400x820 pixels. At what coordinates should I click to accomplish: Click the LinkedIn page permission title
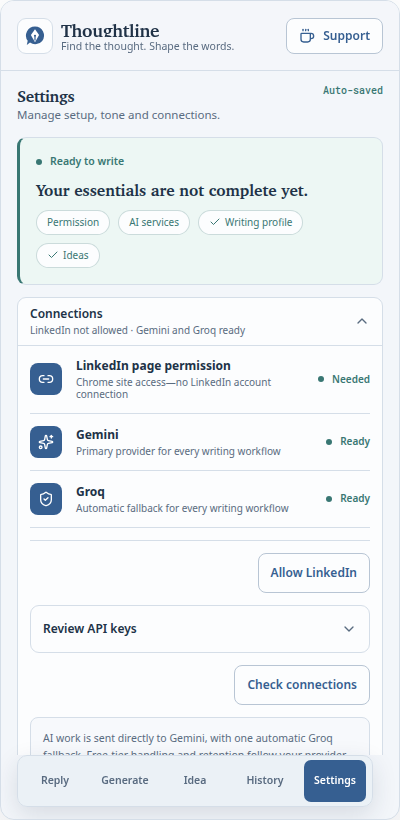[153, 366]
